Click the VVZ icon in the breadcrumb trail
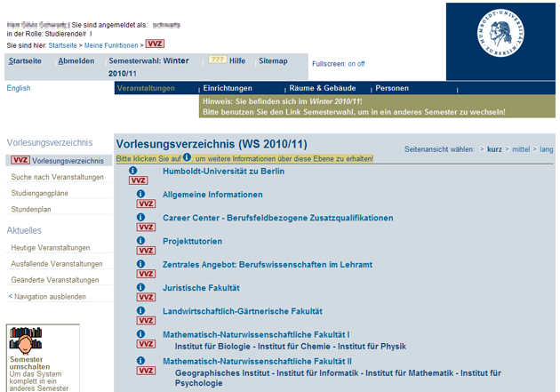 tap(155, 44)
